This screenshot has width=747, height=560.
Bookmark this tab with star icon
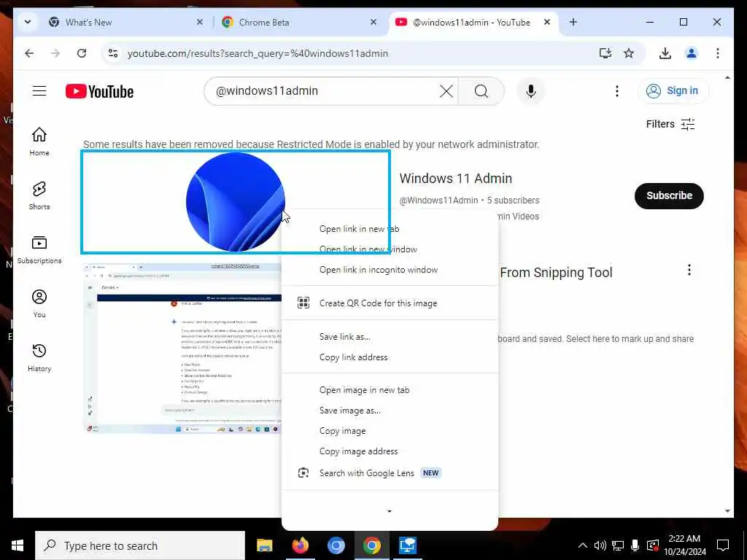(629, 53)
